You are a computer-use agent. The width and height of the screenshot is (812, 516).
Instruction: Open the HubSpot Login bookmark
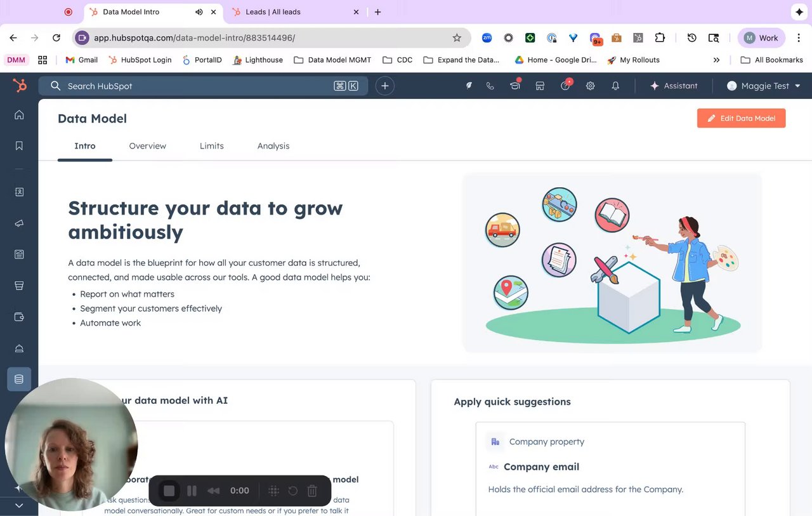(140, 60)
